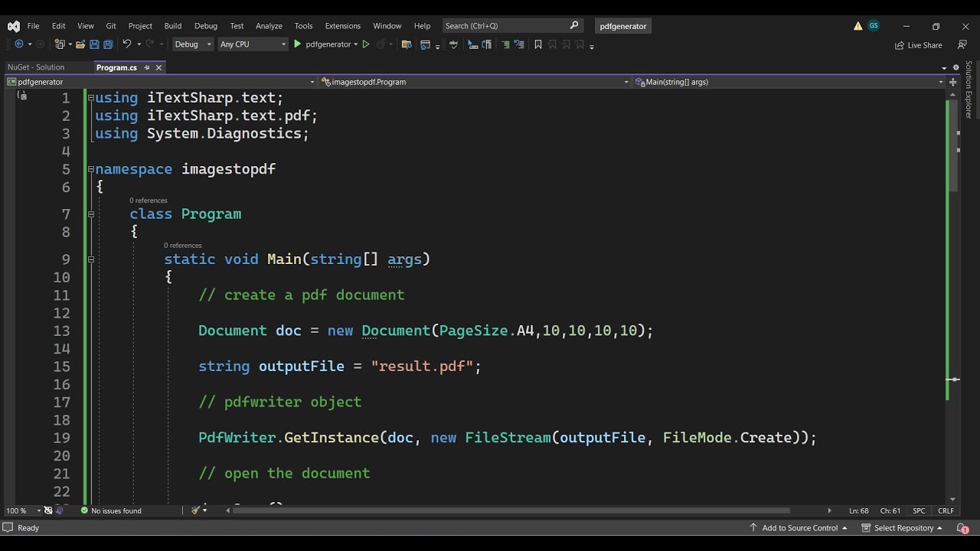The image size is (980, 551).
Task: Click the Save All icon
Action: (108, 44)
